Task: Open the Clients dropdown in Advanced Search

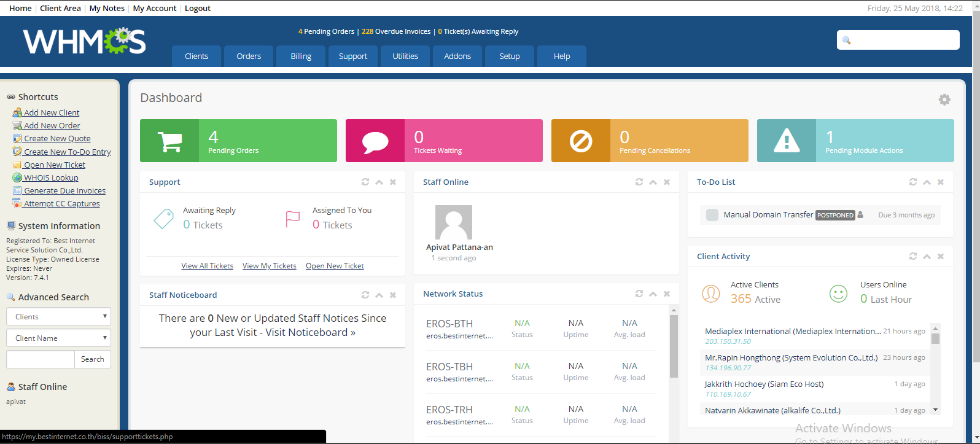Action: tap(58, 317)
